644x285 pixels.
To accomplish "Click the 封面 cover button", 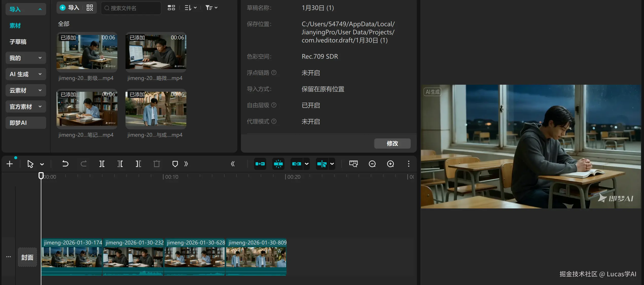I will [x=27, y=257].
